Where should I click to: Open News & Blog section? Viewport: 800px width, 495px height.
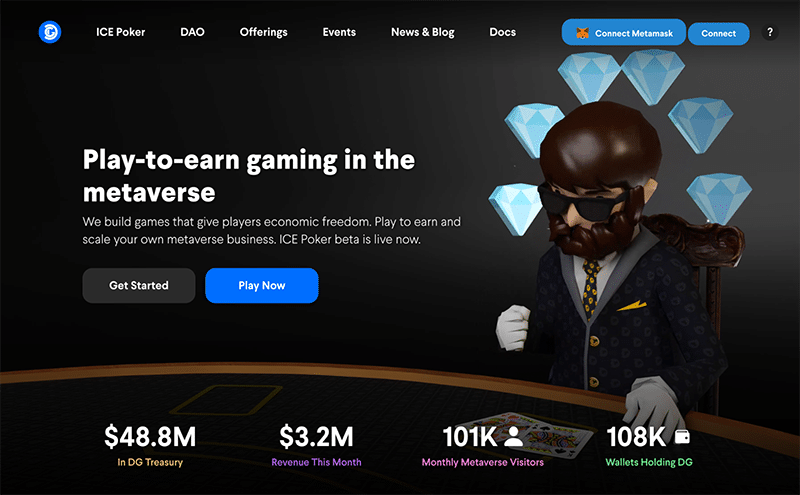coord(423,32)
